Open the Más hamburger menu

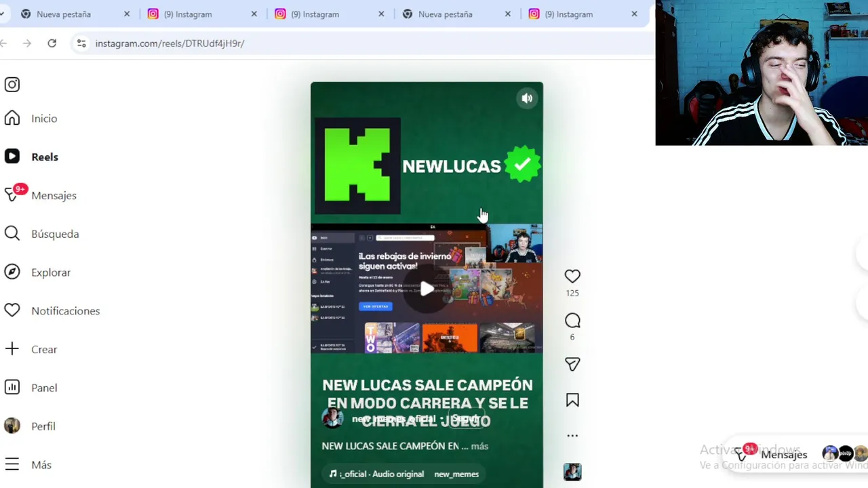(x=12, y=464)
